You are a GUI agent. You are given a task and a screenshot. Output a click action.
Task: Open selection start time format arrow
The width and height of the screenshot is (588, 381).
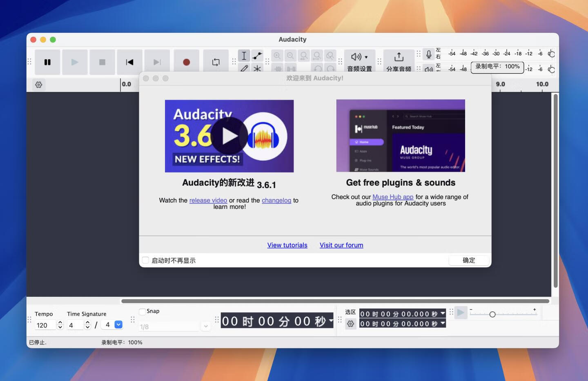tap(443, 314)
